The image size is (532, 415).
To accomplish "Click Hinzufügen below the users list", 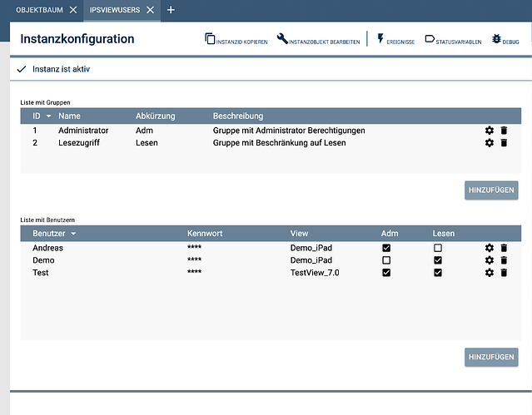I will point(491,357).
